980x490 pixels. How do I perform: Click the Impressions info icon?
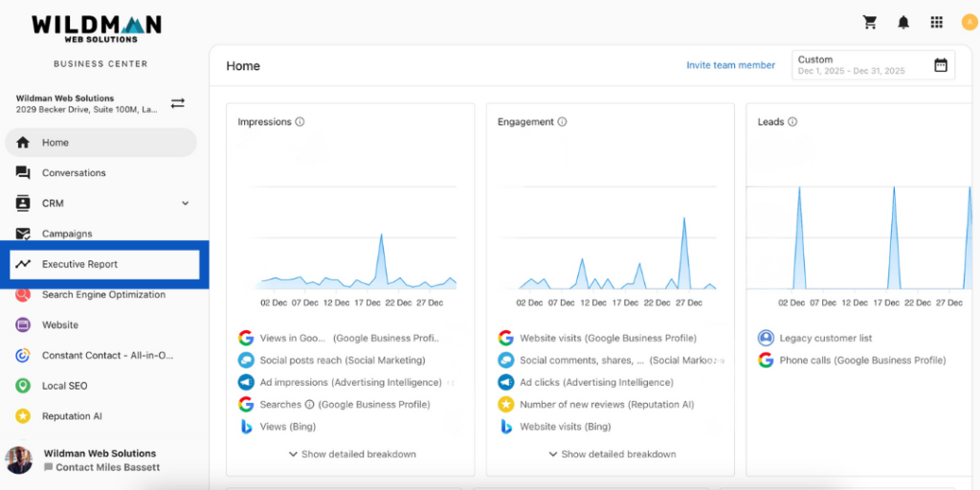coord(300,122)
